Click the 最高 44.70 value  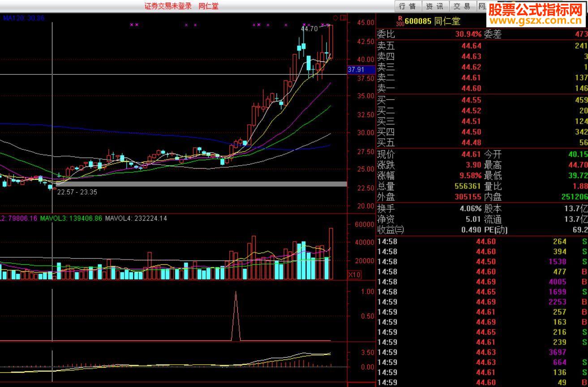578,165
